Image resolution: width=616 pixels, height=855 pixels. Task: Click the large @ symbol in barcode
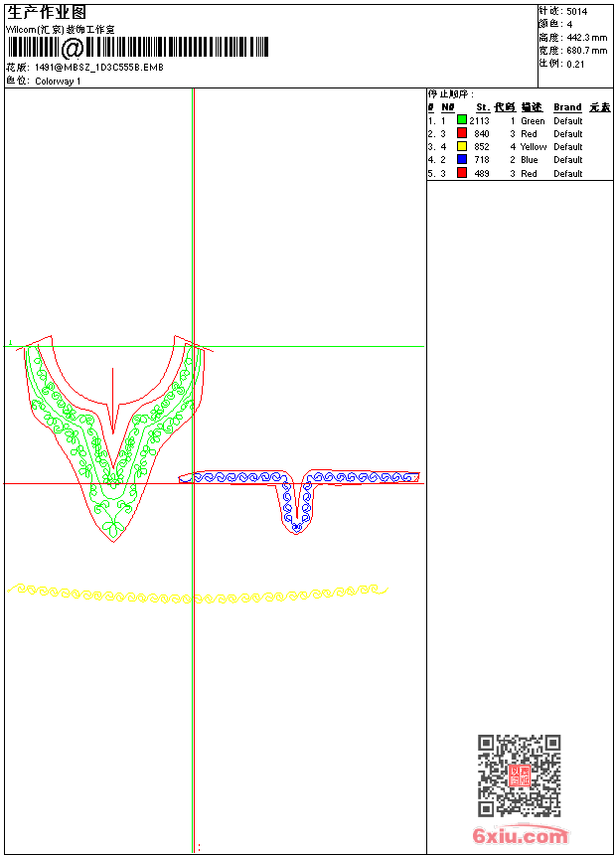(73, 48)
